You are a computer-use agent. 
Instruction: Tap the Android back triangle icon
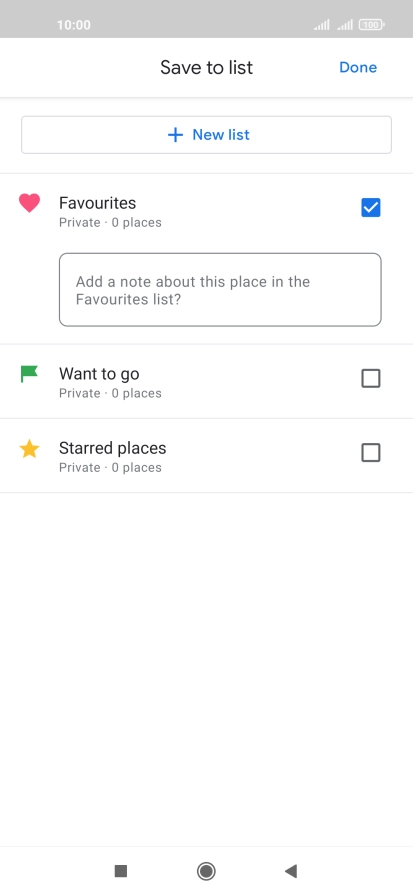[291, 871]
